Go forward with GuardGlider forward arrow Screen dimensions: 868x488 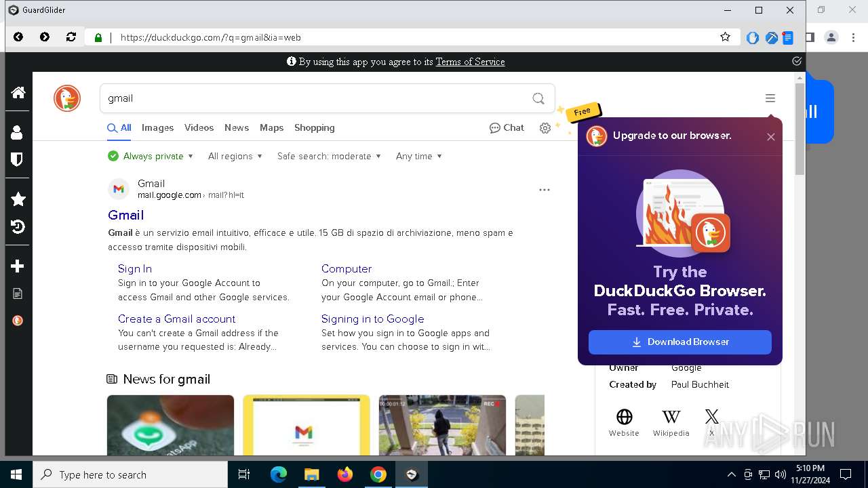coord(45,37)
